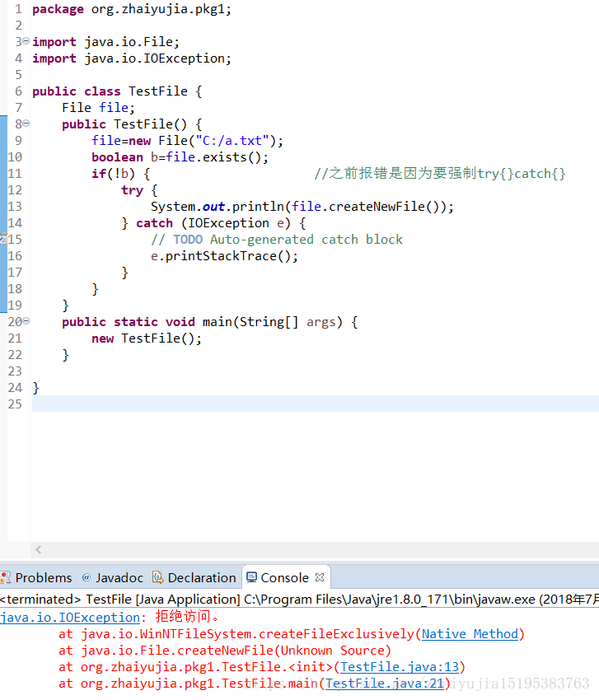
Task: Click line number 13 in the gutter
Action: [x=15, y=206]
